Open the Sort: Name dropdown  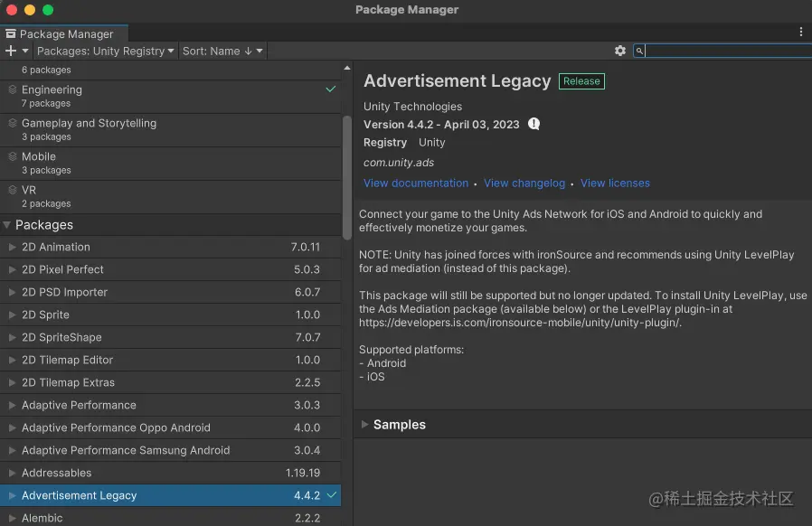[222, 51]
